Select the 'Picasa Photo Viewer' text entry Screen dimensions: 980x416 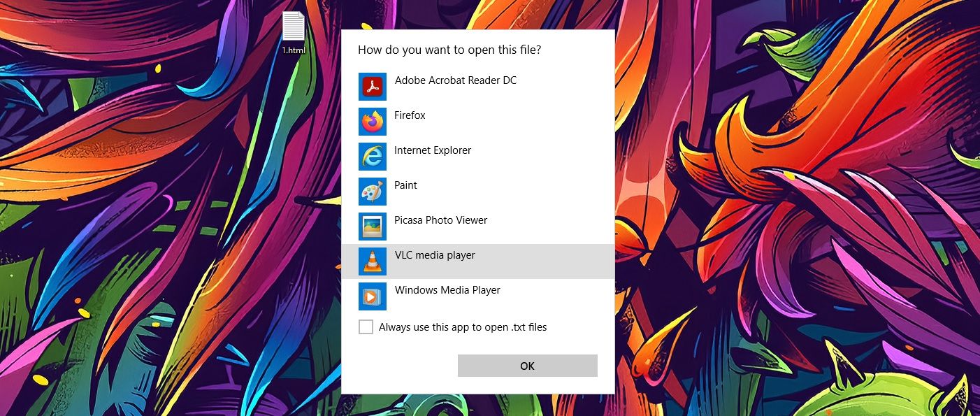[440, 220]
